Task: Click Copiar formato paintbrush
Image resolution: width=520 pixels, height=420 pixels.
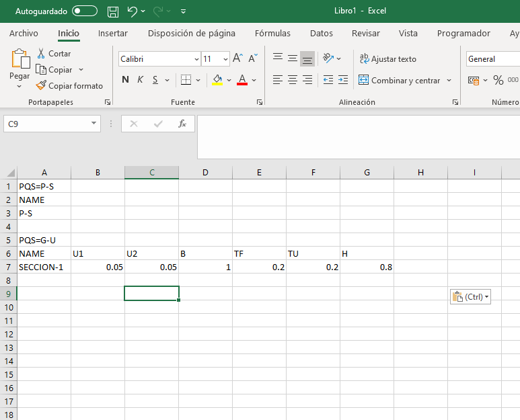Action: (70, 86)
